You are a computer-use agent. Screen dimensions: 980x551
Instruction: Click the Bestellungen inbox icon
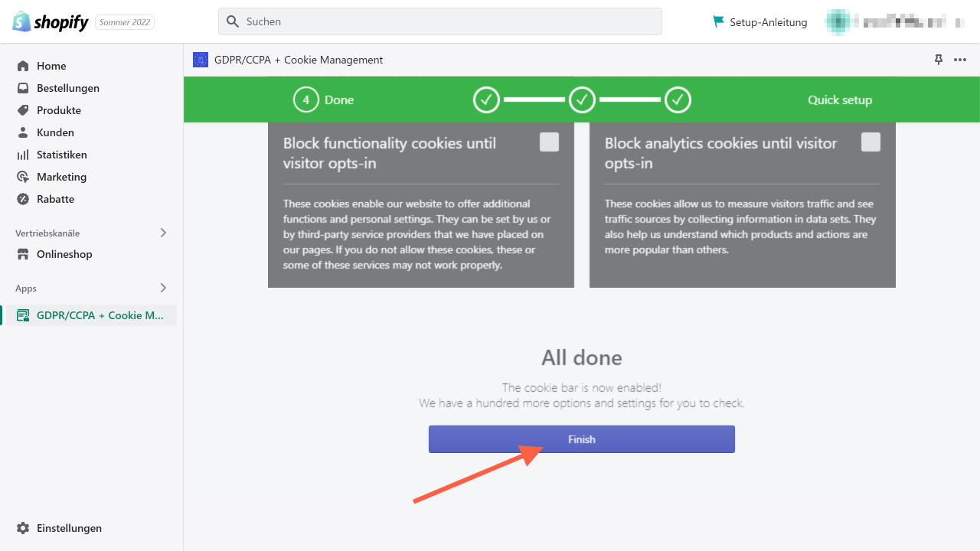(23, 88)
